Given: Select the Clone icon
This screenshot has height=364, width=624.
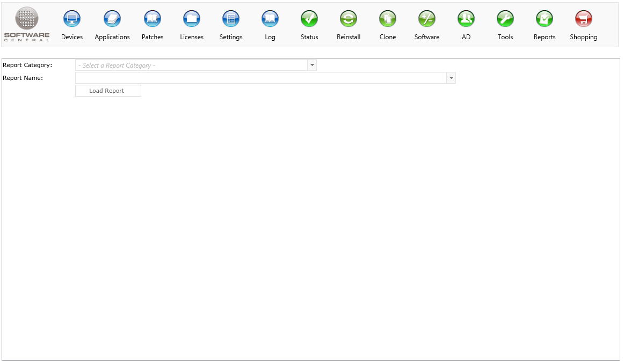Looking at the screenshot, I should pos(388,19).
